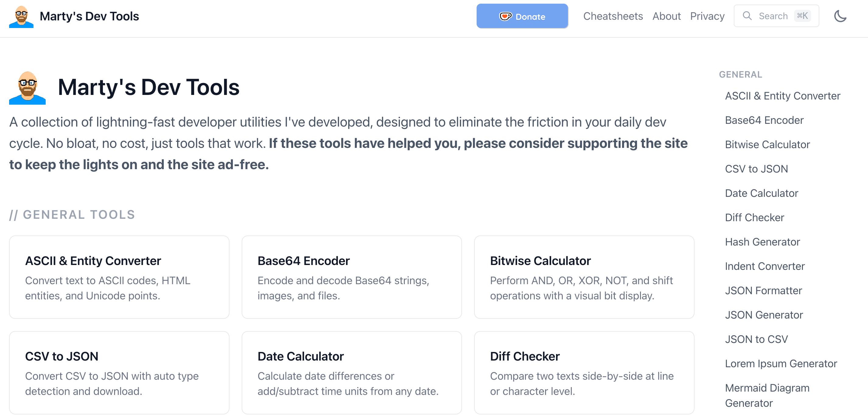Launch the Bitwise Calculator card
The image size is (868, 415).
584,277
